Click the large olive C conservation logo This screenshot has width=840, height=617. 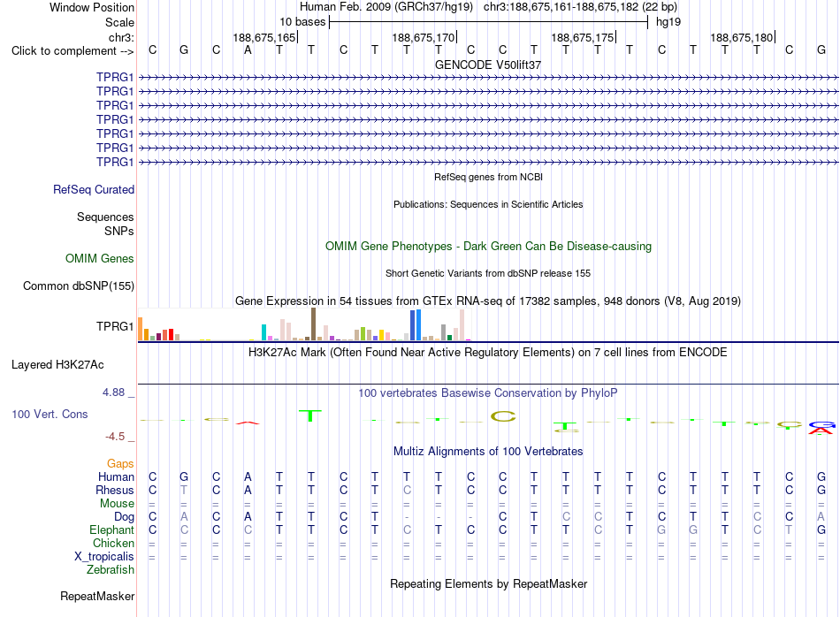503,416
